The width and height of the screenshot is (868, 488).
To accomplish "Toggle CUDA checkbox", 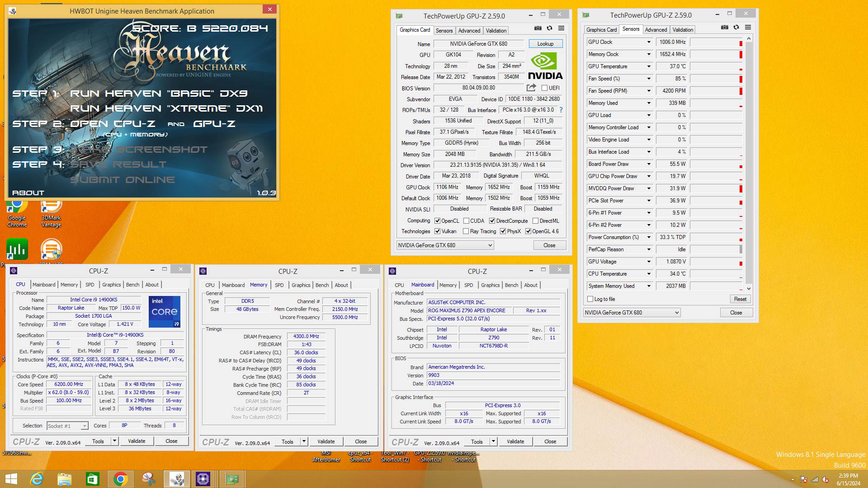I will pyautogui.click(x=466, y=221).
